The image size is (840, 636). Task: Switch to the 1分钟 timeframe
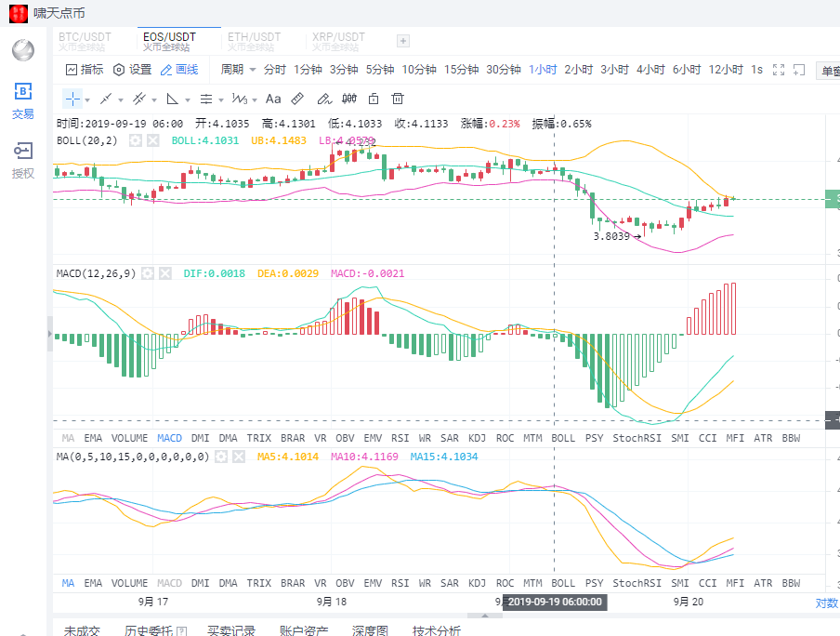308,70
